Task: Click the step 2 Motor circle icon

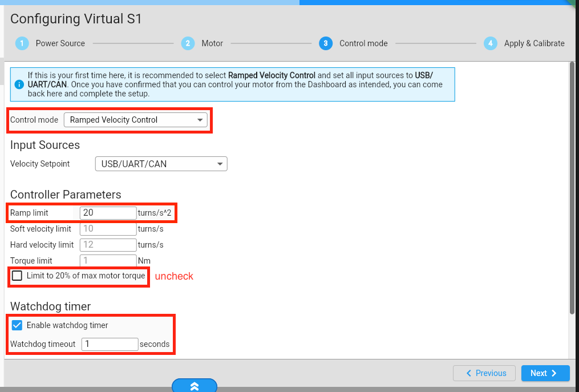Action: coord(188,43)
